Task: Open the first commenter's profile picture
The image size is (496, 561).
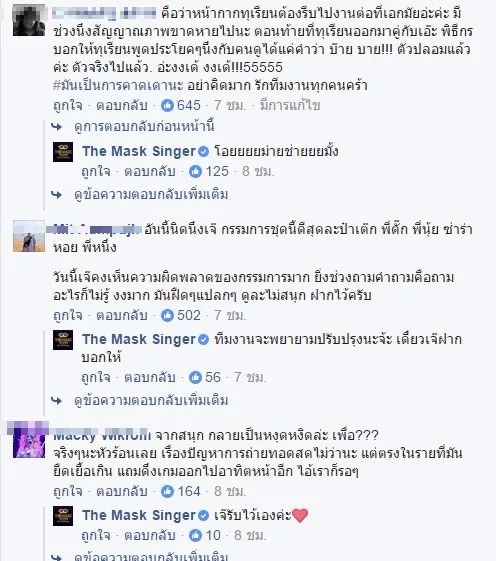Action: click(x=29, y=20)
